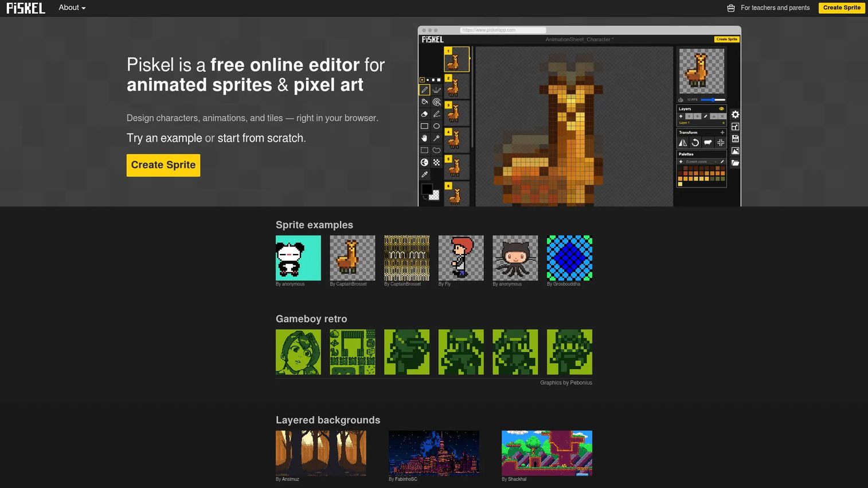The image size is (868, 488).
Task: Select the Lighten tool
Action: click(424, 162)
